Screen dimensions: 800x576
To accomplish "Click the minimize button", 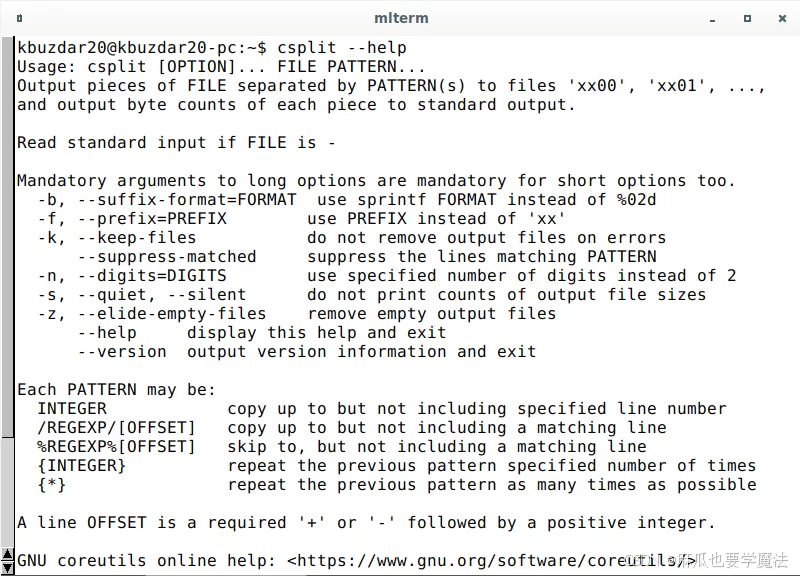I will click(x=712, y=18).
